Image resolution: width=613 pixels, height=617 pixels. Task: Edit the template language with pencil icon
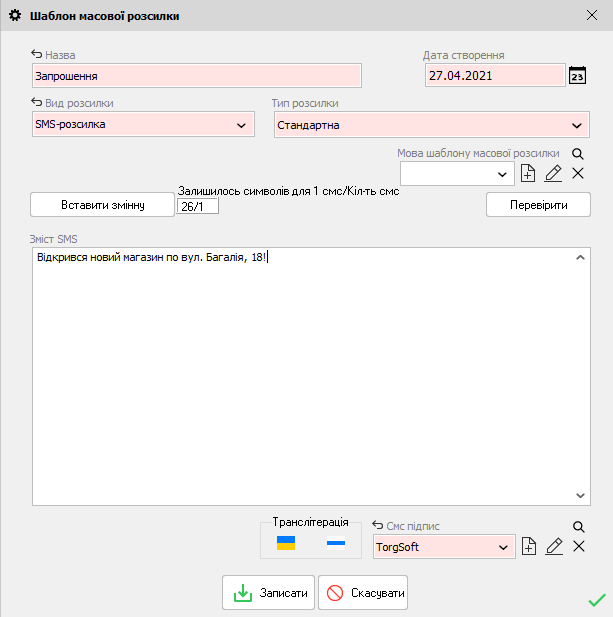tap(553, 174)
